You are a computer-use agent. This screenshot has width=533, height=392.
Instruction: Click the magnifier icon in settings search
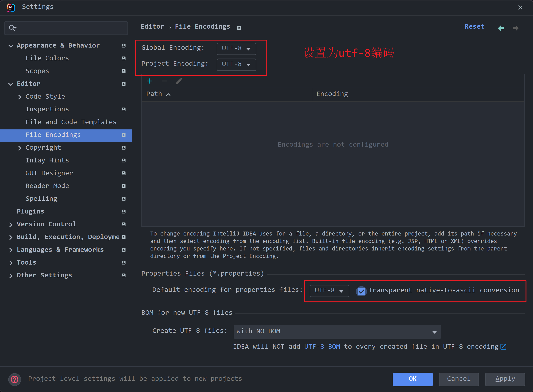pos(13,28)
